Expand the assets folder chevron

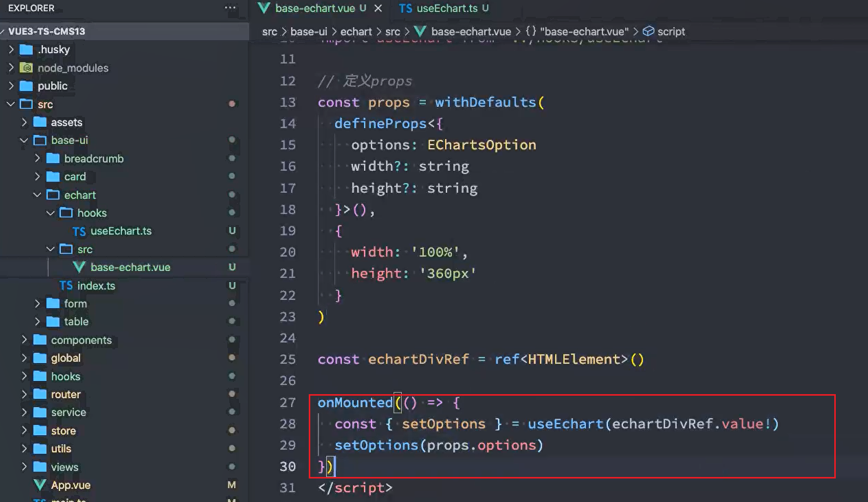click(x=25, y=122)
